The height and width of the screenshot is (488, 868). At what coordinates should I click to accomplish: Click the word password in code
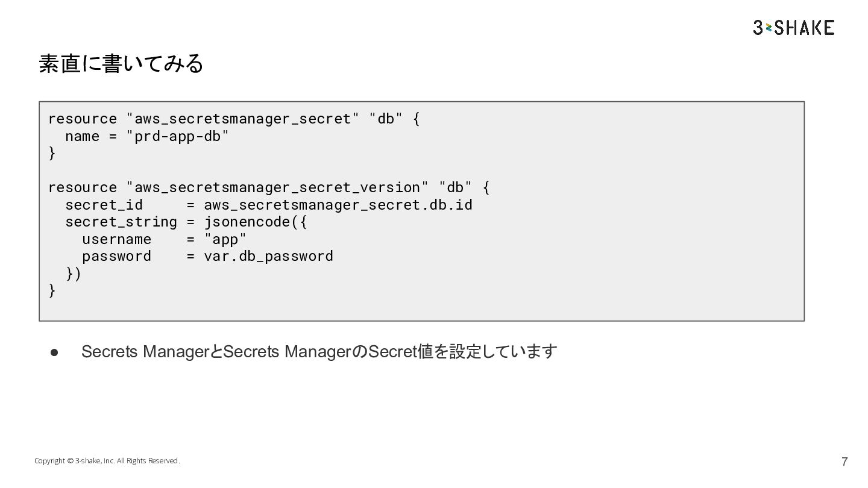[117, 256]
